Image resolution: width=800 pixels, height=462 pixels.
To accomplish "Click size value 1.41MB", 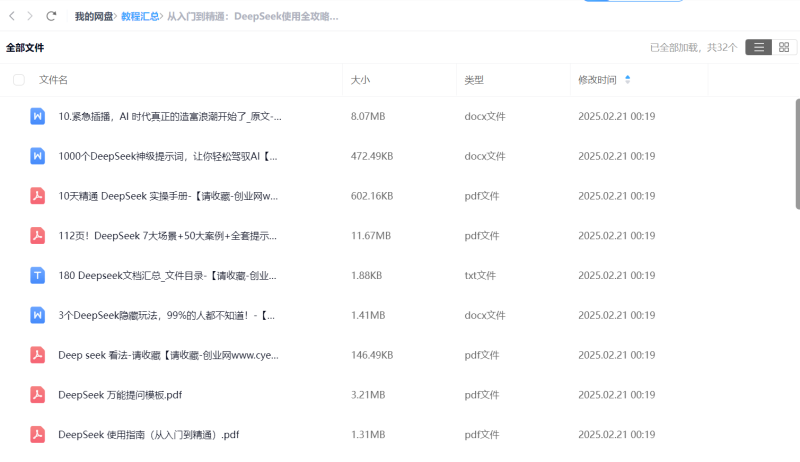I will 368,315.
